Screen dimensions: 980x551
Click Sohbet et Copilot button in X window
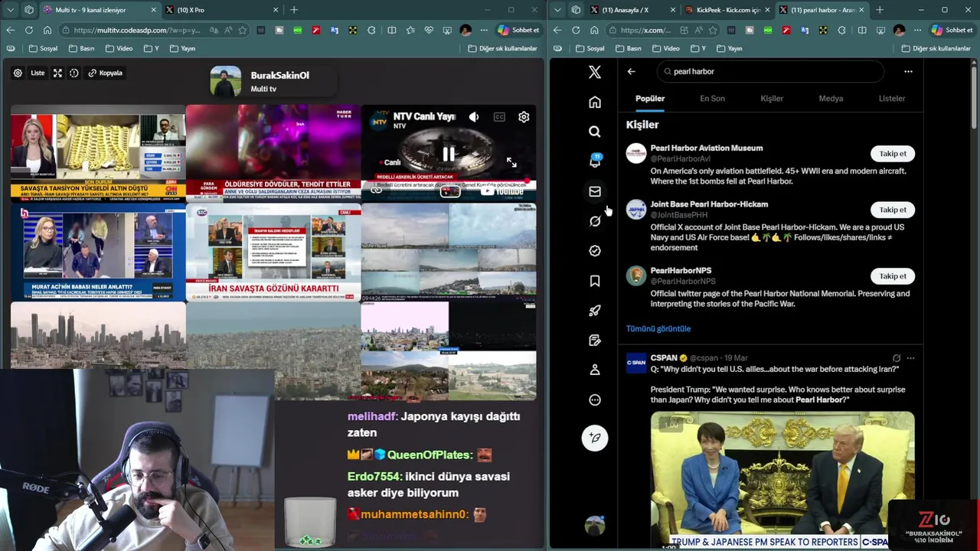[952, 30]
